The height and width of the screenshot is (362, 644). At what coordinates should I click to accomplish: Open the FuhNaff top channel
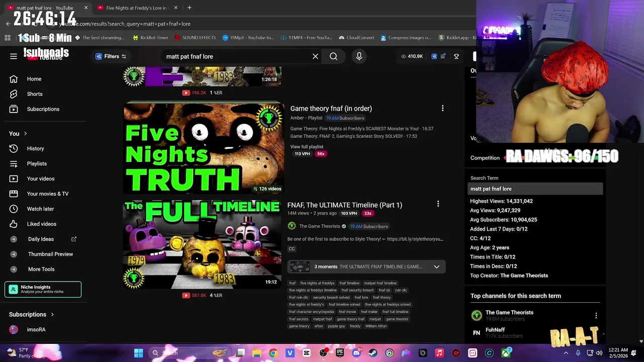(495, 330)
